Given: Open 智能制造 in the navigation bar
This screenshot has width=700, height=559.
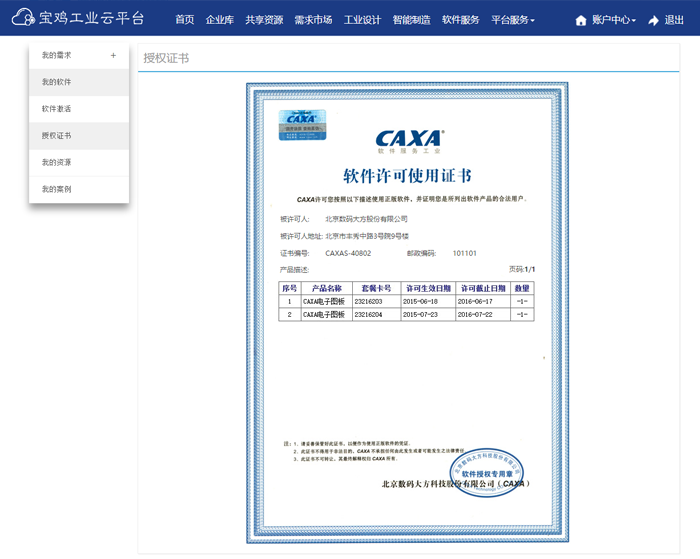Looking at the screenshot, I should pyautogui.click(x=412, y=20).
